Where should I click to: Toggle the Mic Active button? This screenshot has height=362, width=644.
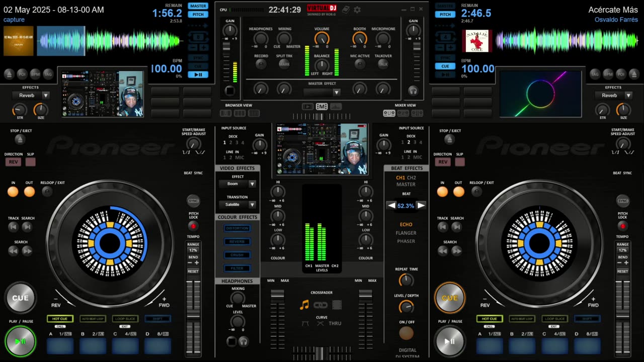(x=360, y=64)
